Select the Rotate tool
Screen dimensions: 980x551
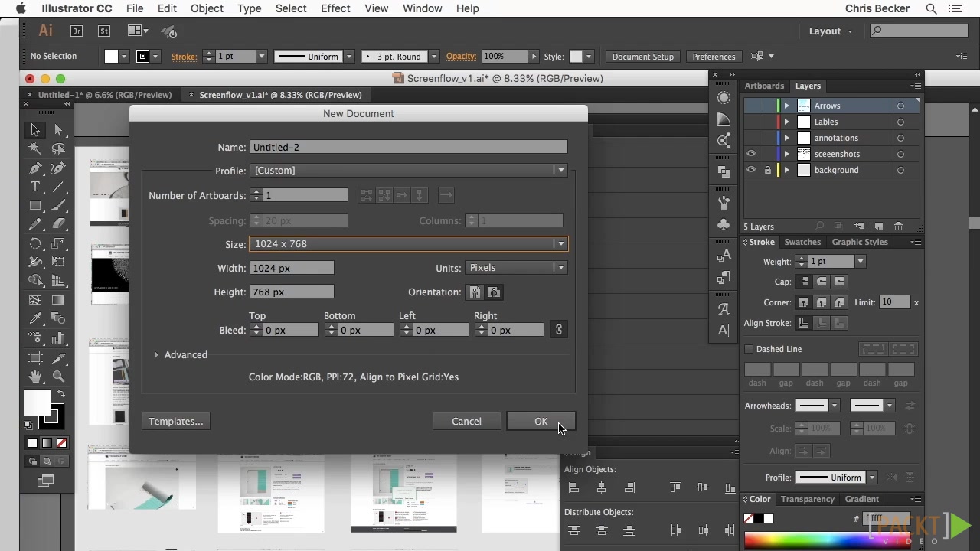point(35,243)
